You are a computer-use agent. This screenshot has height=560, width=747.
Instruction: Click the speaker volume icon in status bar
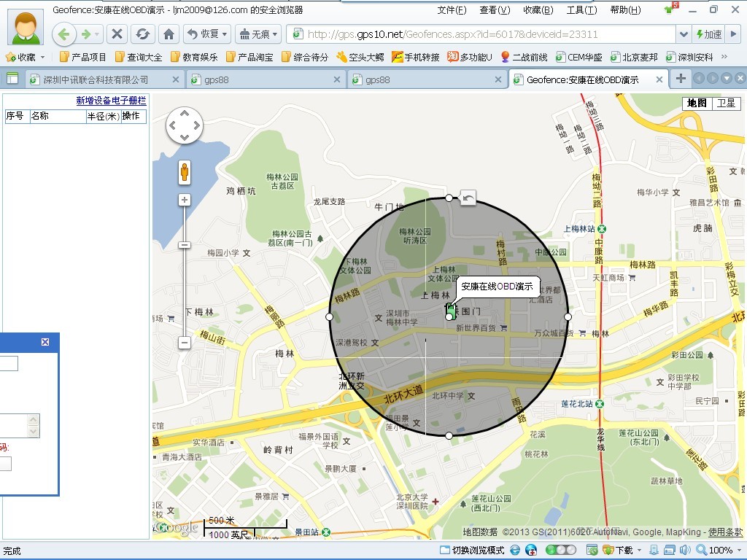685,550
